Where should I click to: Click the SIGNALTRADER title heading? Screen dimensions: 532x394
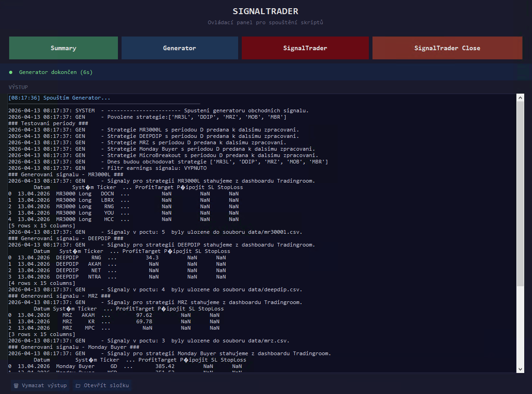click(266, 11)
